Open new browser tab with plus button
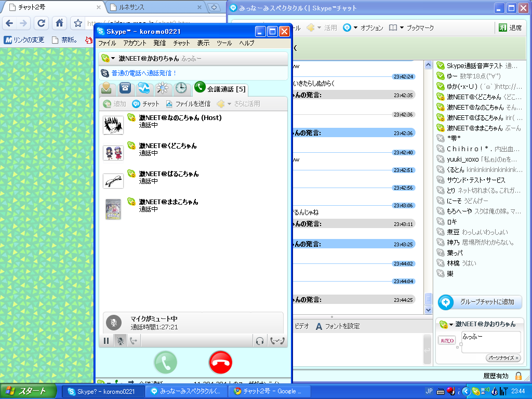 click(x=214, y=7)
